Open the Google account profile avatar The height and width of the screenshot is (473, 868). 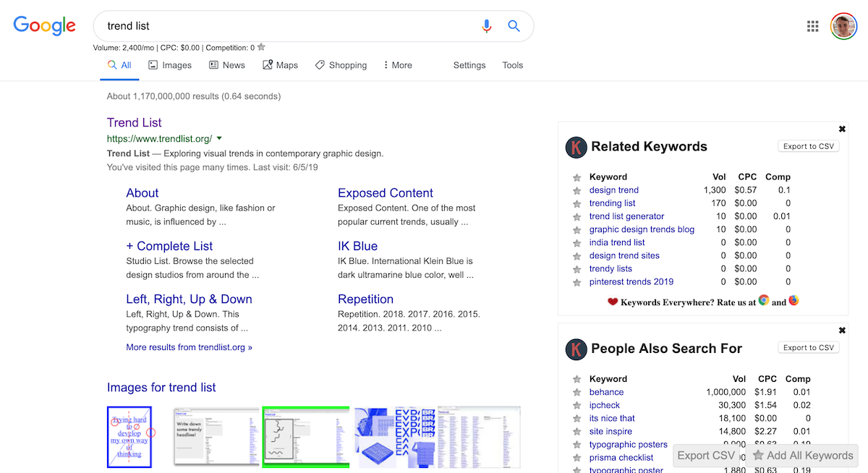click(x=843, y=27)
